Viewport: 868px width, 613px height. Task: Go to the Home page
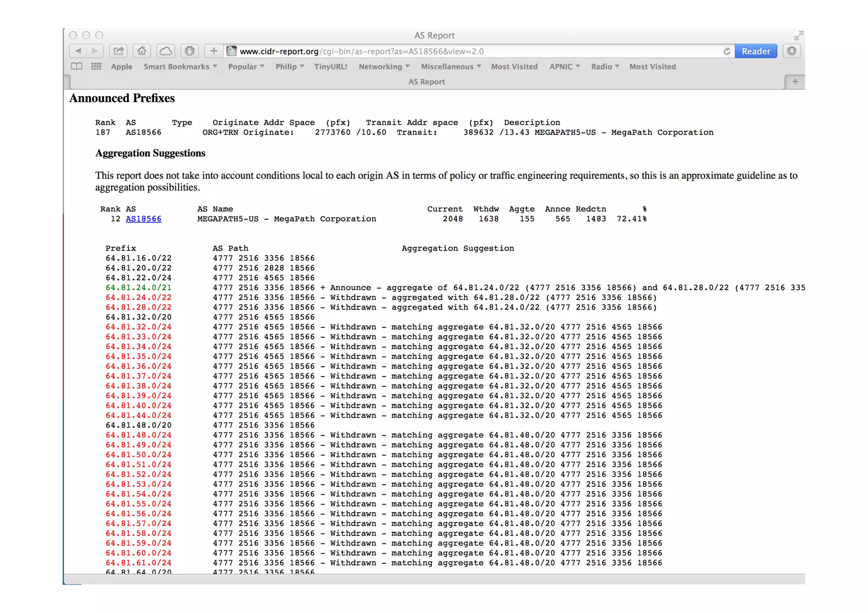142,51
